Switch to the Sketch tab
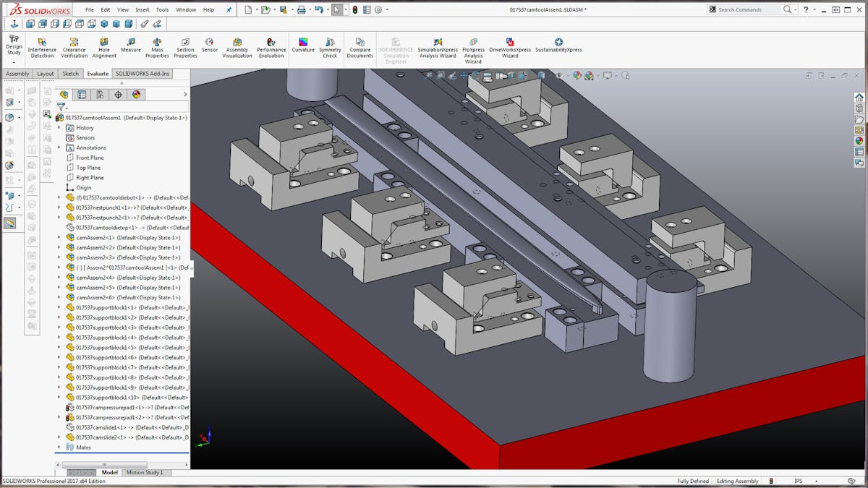 click(70, 74)
